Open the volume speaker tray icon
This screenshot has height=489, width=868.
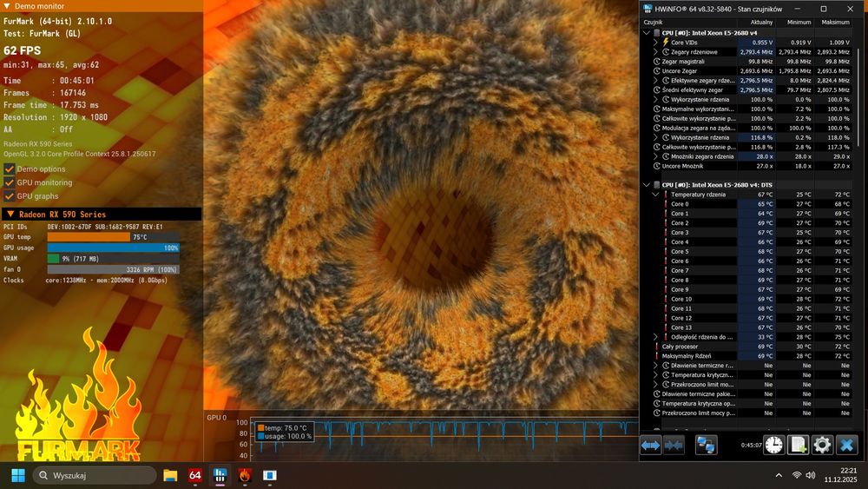[x=811, y=475]
